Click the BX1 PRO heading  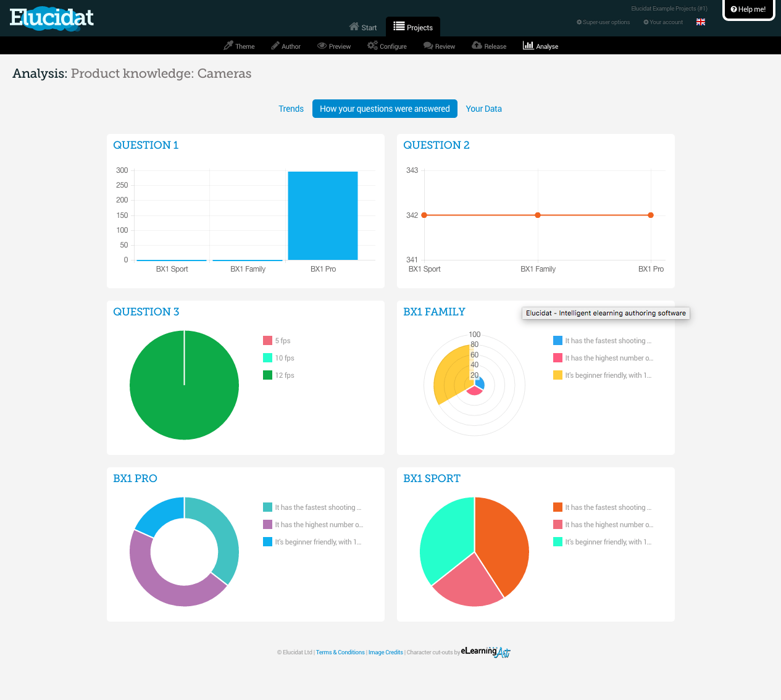pos(135,478)
